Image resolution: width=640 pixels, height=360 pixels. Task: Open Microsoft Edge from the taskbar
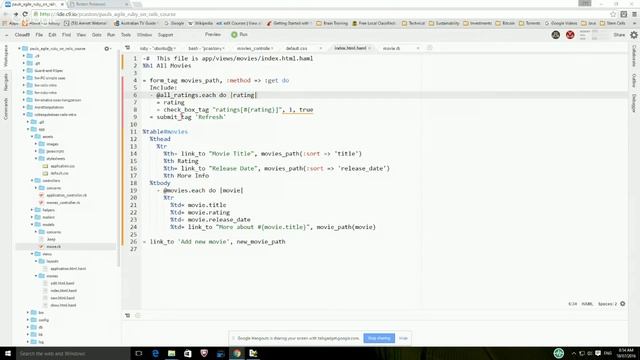coord(155,353)
